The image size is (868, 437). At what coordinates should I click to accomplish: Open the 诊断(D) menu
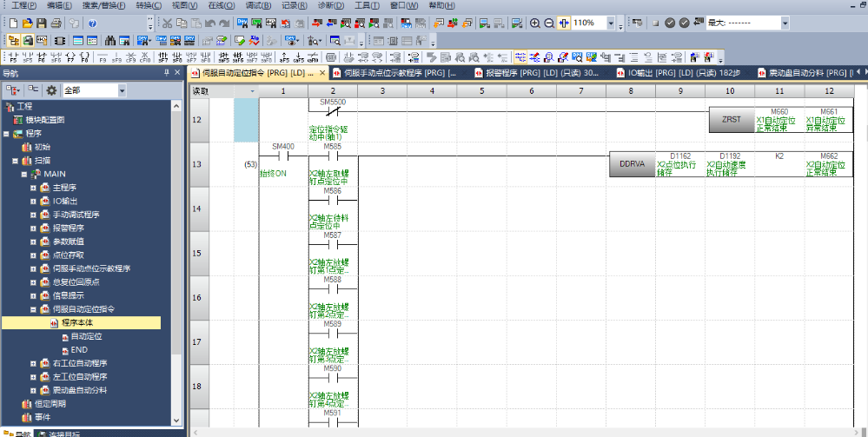click(331, 5)
